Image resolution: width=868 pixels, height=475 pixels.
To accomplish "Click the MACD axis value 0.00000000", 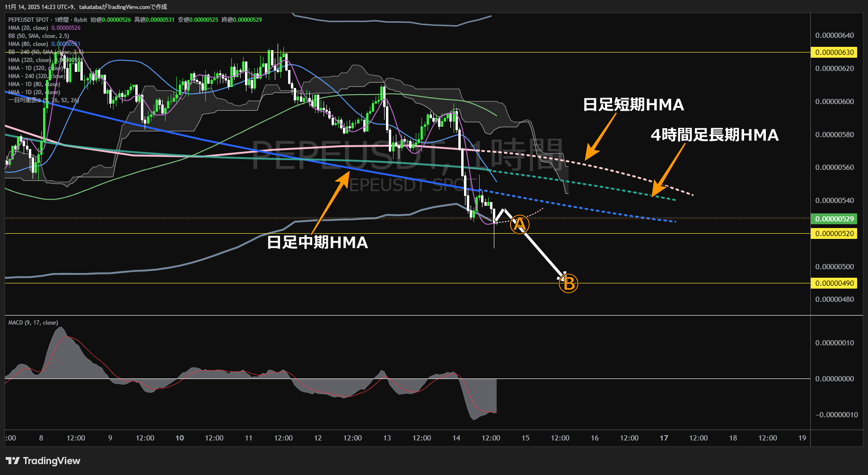I will point(834,379).
